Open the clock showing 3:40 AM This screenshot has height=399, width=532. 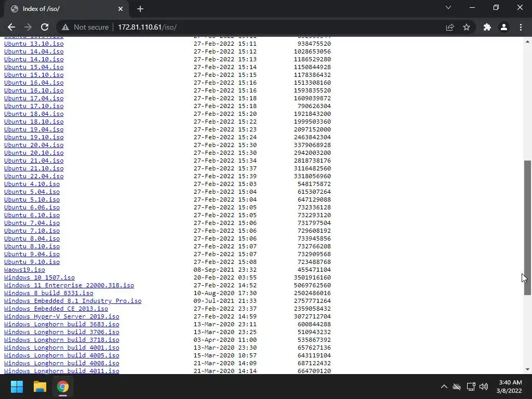pos(509,387)
